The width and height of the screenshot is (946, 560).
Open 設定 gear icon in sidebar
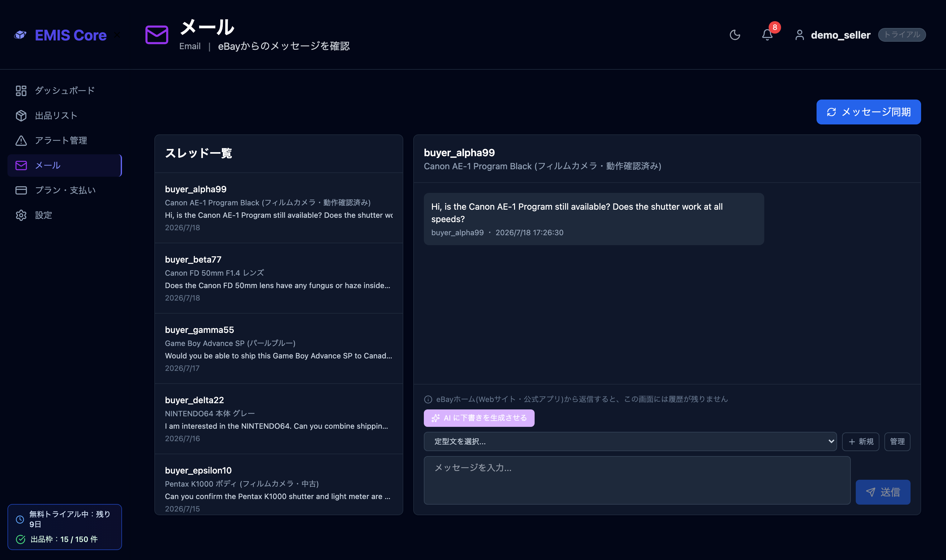point(21,215)
